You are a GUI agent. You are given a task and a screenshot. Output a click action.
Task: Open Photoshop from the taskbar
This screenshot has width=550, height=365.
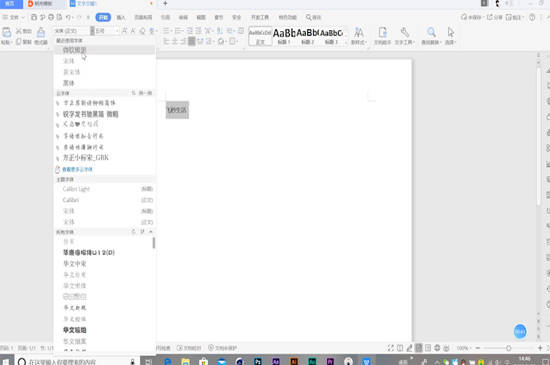pos(258,361)
